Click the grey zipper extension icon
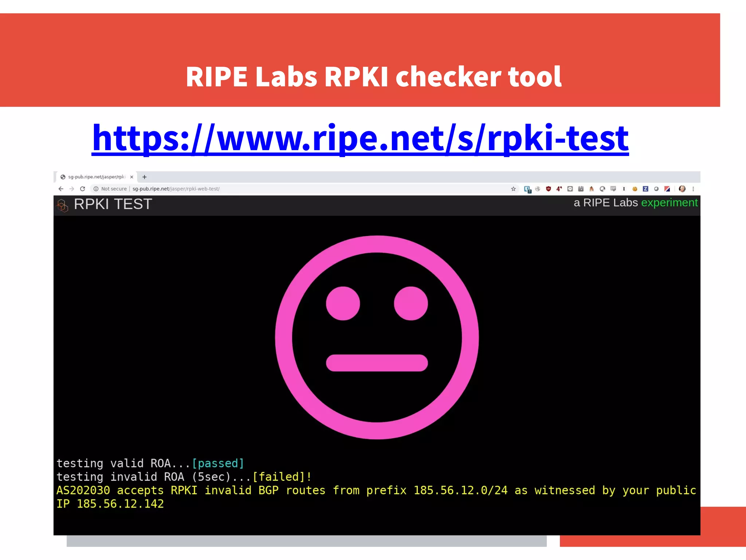This screenshot has height=560, width=746. (x=581, y=189)
